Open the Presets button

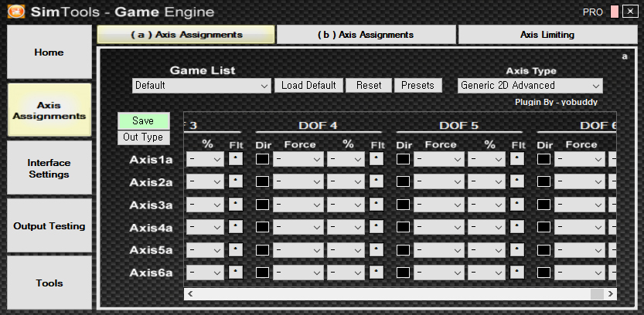pyautogui.click(x=417, y=85)
